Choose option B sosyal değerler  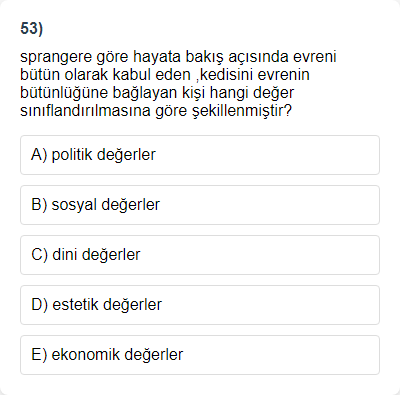(200, 205)
